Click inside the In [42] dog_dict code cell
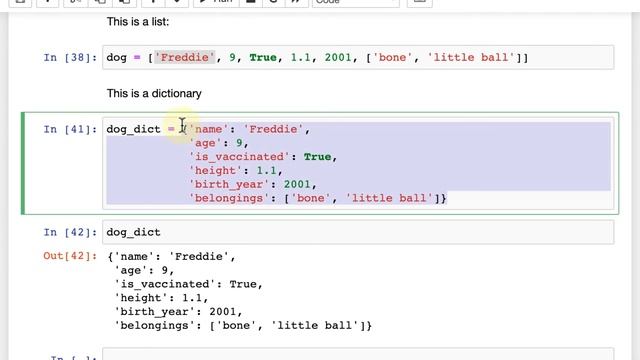 click(x=358, y=232)
